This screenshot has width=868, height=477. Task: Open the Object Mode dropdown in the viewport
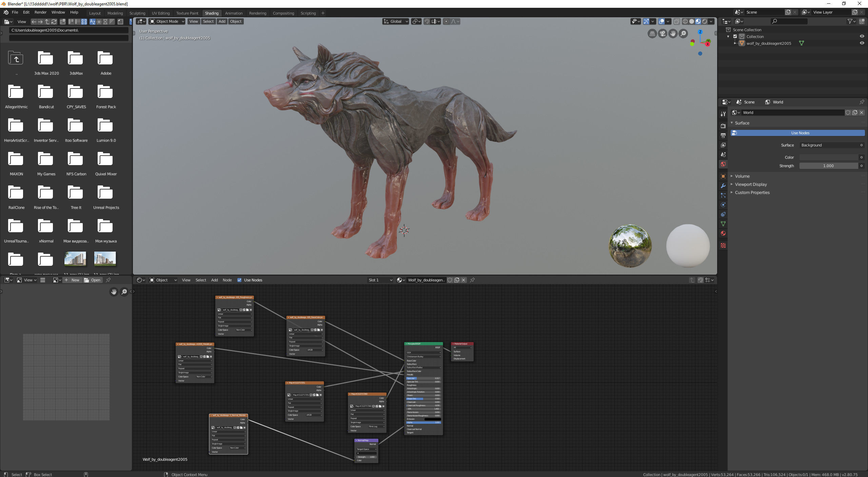167,21
